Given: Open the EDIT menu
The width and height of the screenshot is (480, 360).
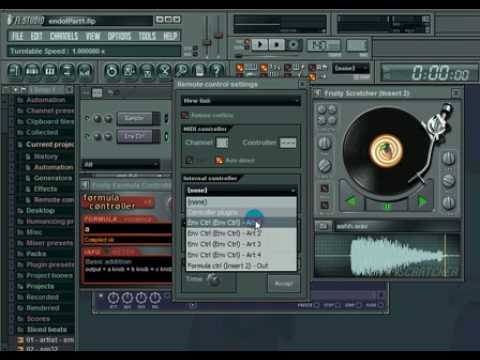Looking at the screenshot, I should pos(36,36).
